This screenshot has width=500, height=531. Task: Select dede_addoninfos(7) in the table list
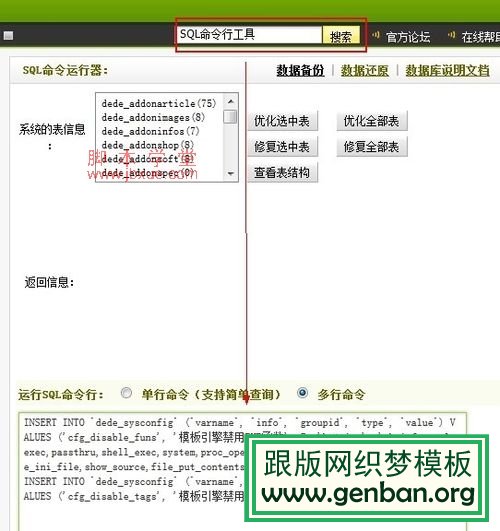click(x=150, y=131)
